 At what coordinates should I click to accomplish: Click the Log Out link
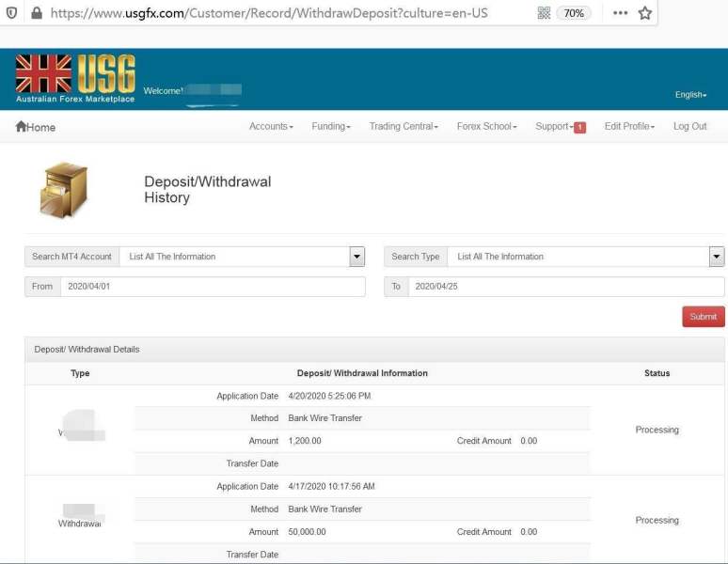point(689,127)
